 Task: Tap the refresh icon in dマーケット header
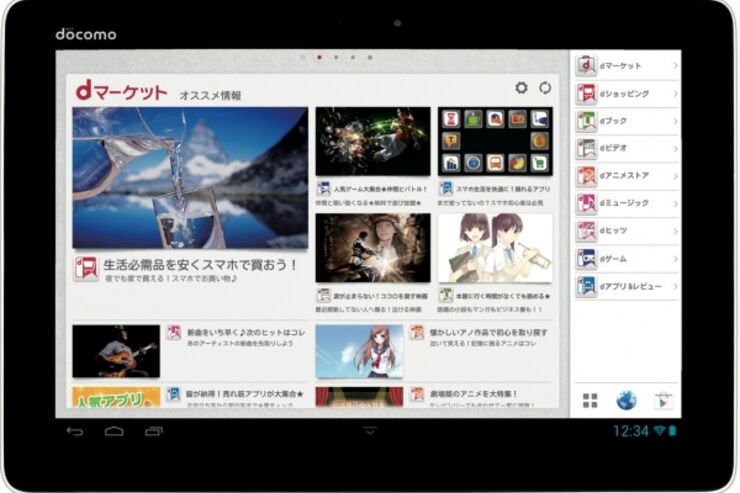click(545, 88)
